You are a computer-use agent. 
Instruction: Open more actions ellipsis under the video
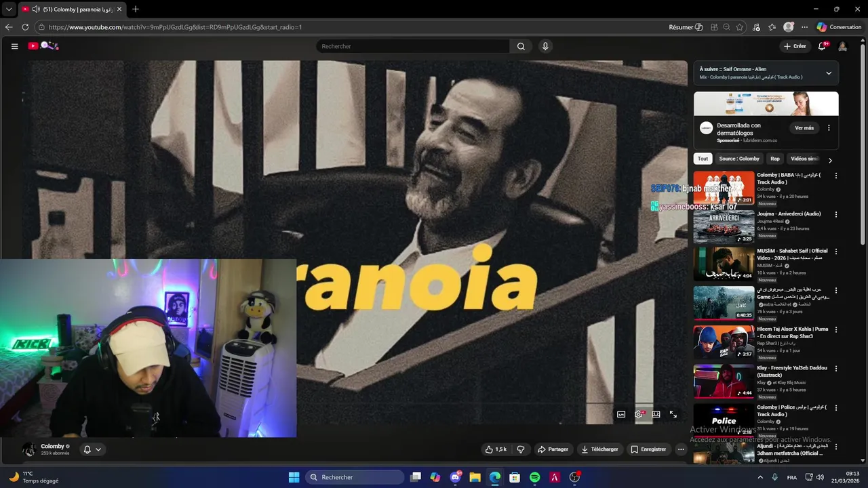[x=681, y=449]
